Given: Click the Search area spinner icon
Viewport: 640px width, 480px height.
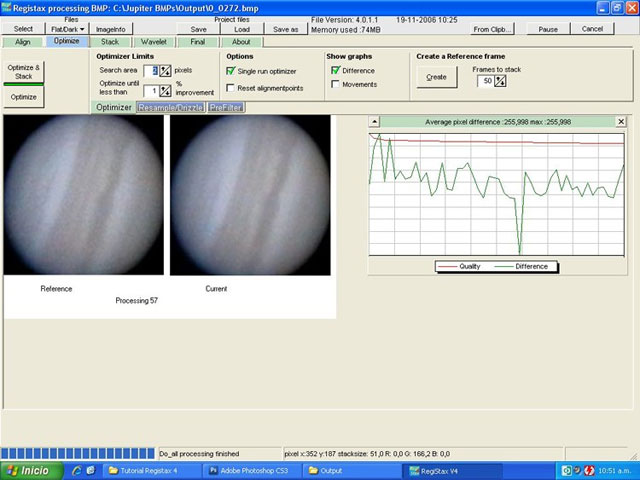Looking at the screenshot, I should coord(165,72).
